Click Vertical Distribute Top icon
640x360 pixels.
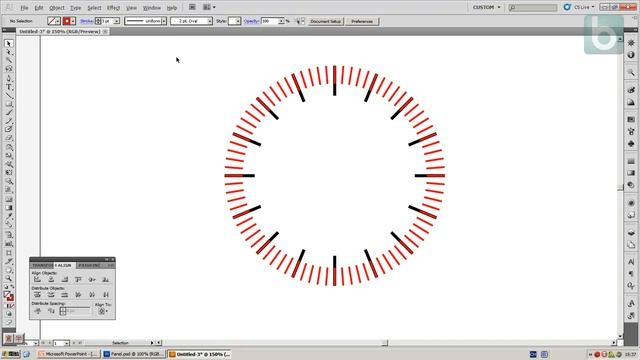[x=37, y=295]
